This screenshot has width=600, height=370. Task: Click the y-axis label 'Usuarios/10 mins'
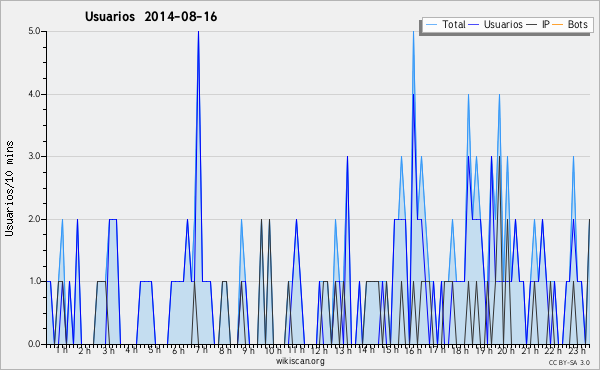click(9, 188)
